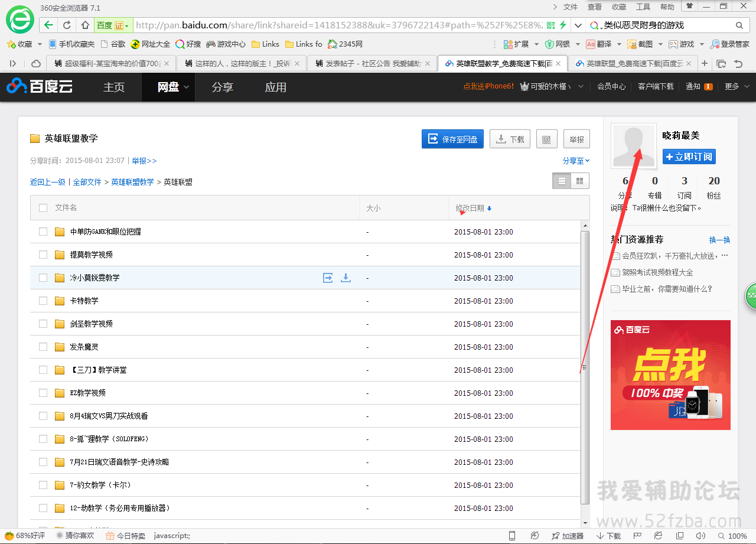Click the 云 cloud icon in tab bar
Screen dimensions: 756x544
point(36,63)
